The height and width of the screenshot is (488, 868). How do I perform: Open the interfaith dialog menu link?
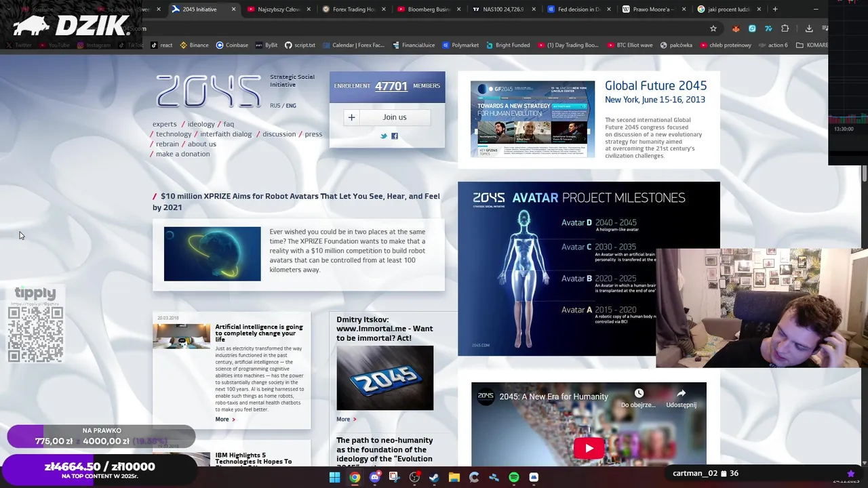[226, 134]
